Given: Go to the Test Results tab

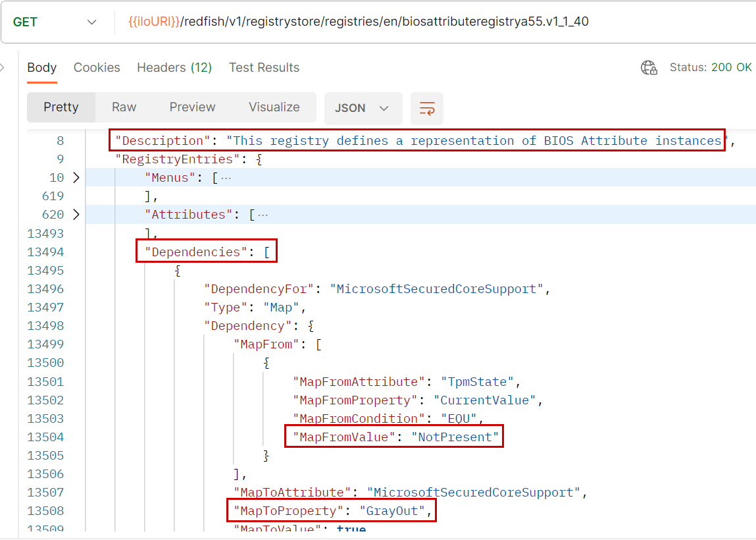Looking at the screenshot, I should (x=264, y=68).
